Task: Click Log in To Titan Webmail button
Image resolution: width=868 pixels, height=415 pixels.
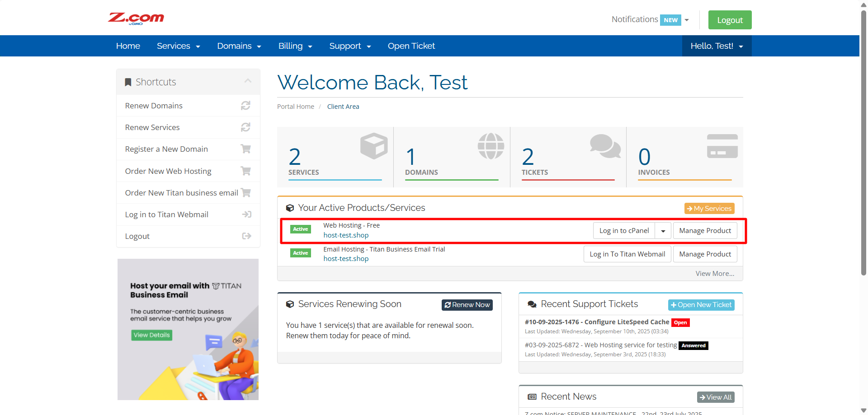Action: coord(627,254)
